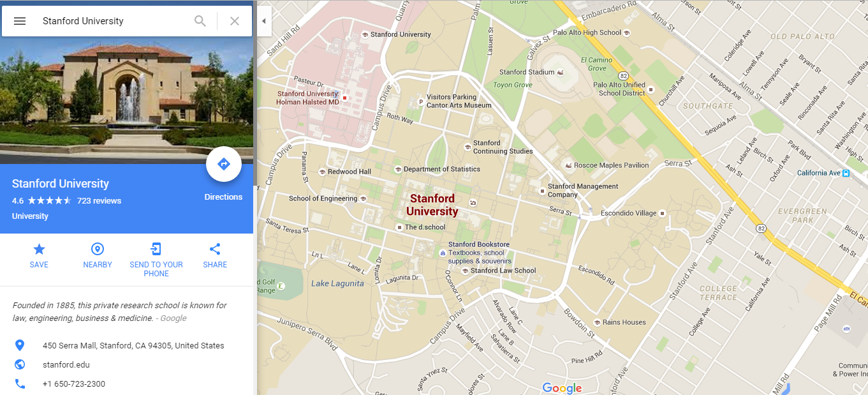Open the 723 reviews link

coord(99,200)
